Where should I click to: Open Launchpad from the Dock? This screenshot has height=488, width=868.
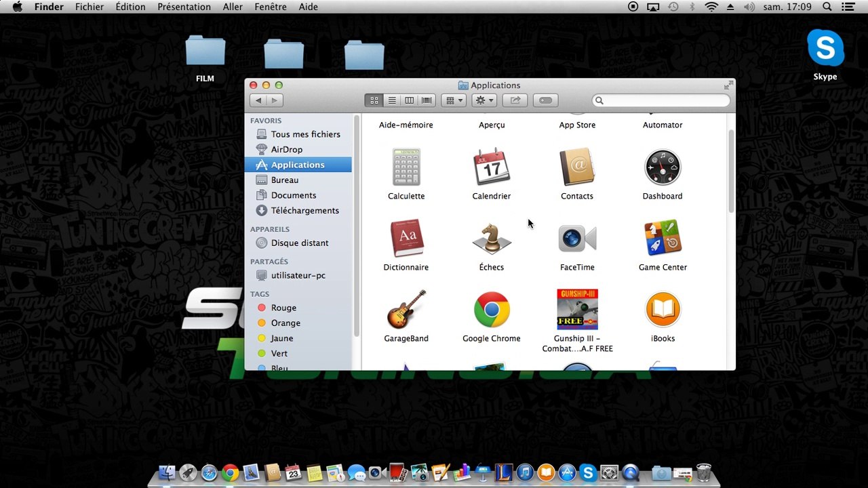click(188, 473)
